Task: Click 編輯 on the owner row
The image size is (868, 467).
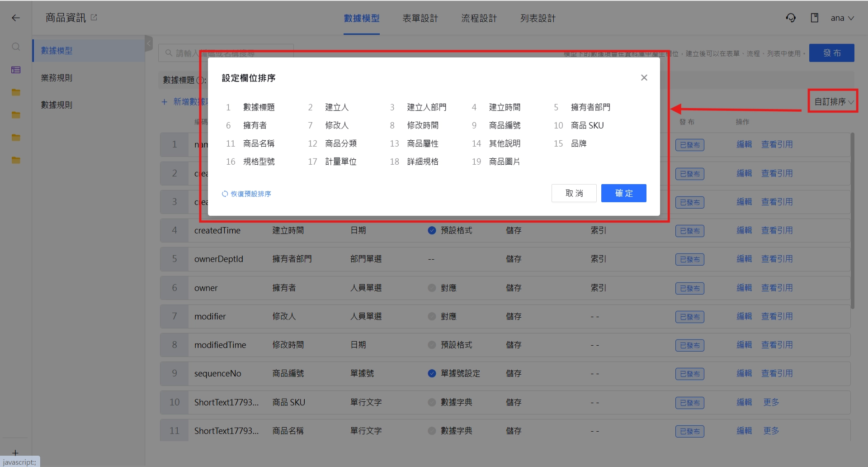Action: coord(744,288)
